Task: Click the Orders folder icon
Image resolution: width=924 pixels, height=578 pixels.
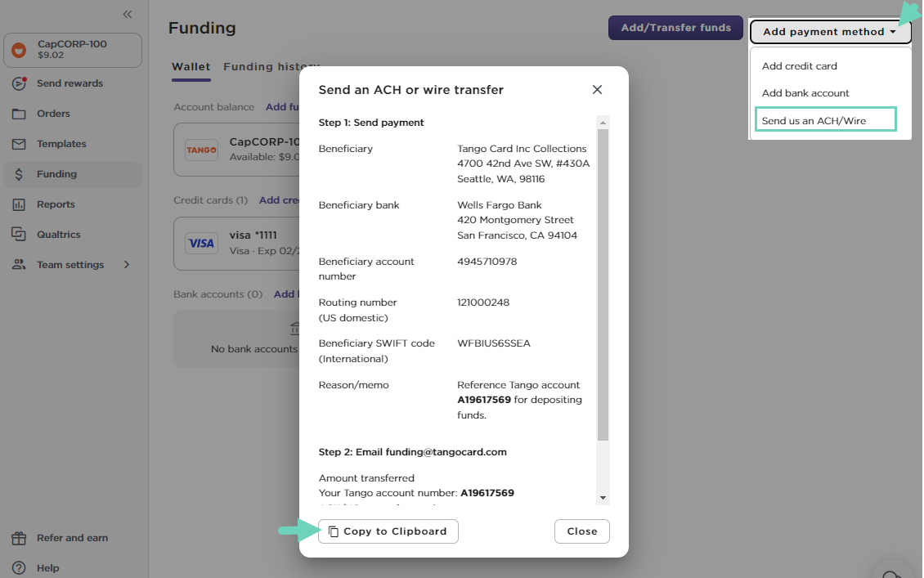Action: 19,114
